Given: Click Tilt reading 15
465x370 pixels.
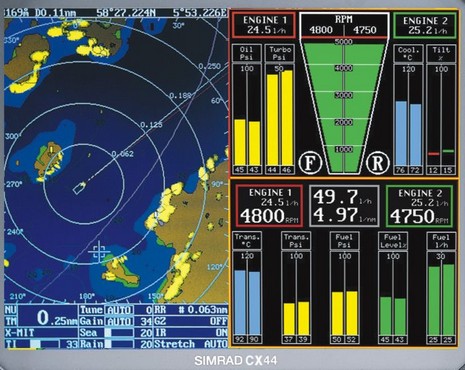Looking at the screenshot, I should (x=448, y=170).
